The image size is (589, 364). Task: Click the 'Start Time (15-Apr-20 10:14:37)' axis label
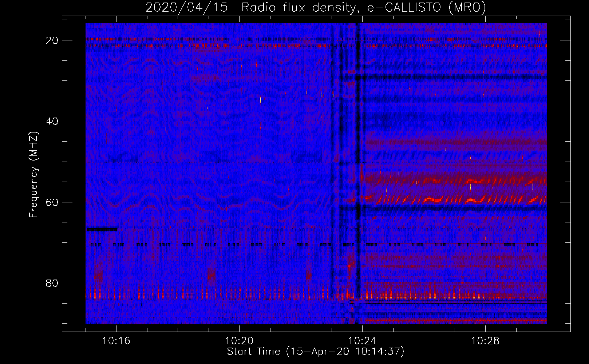click(316, 352)
